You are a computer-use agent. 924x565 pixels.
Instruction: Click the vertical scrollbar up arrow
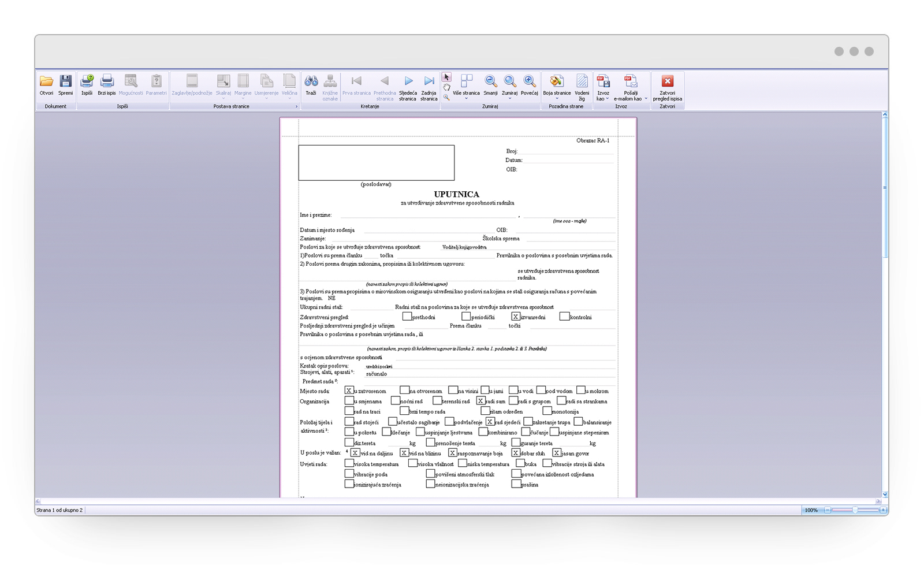(885, 115)
